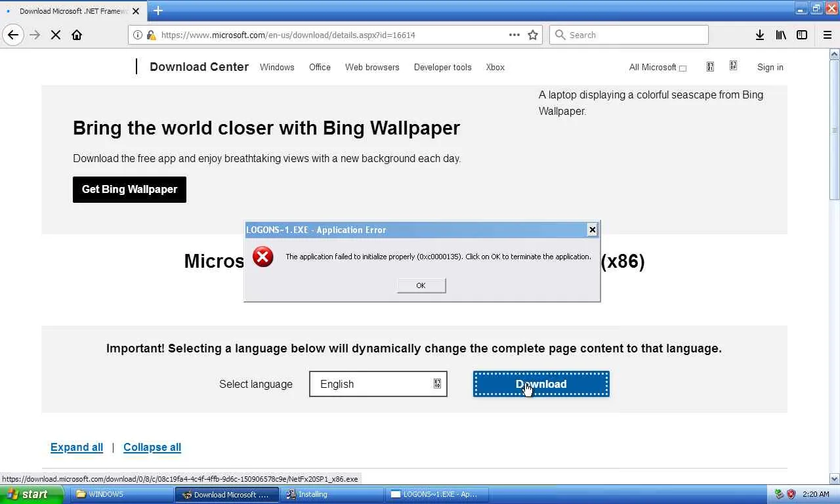
Task: Click the icon just left of Sign in
Action: (x=733, y=66)
